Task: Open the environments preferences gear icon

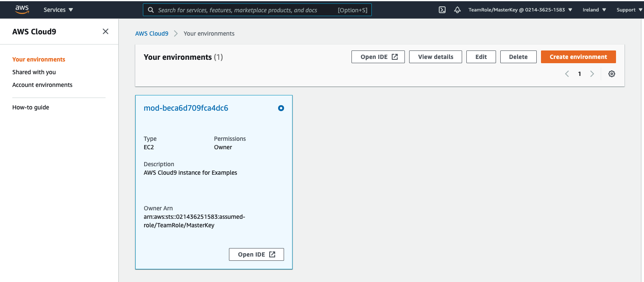Action: point(611,74)
